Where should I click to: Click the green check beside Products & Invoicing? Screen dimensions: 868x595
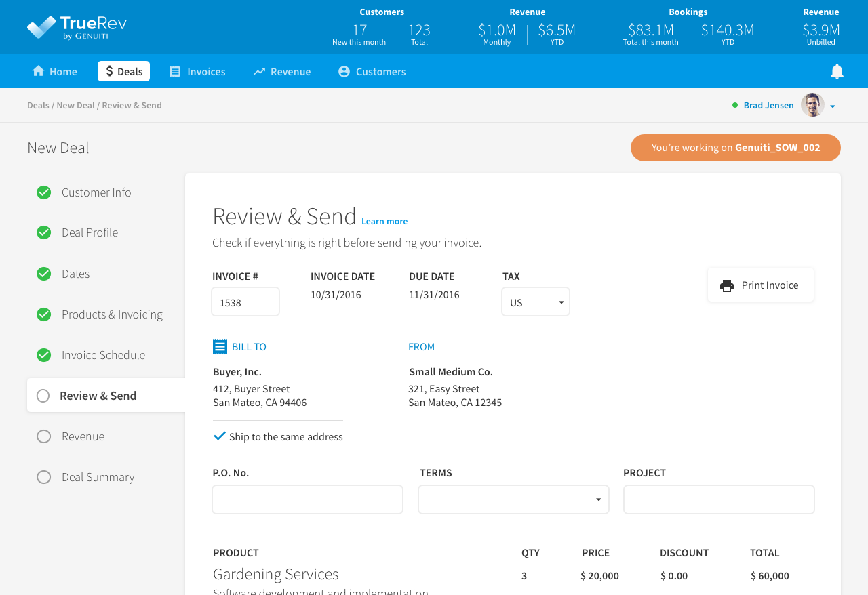coord(43,314)
